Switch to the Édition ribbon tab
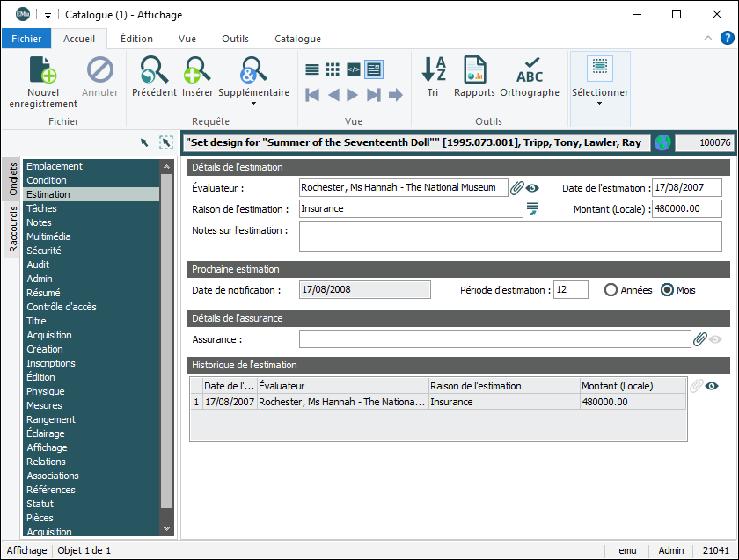This screenshot has height=560, width=739. click(136, 39)
